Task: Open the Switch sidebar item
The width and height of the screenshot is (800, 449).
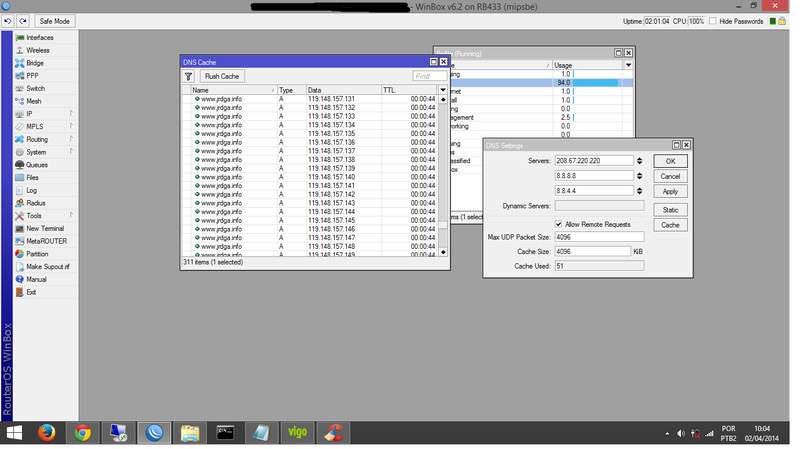Action: coord(35,88)
